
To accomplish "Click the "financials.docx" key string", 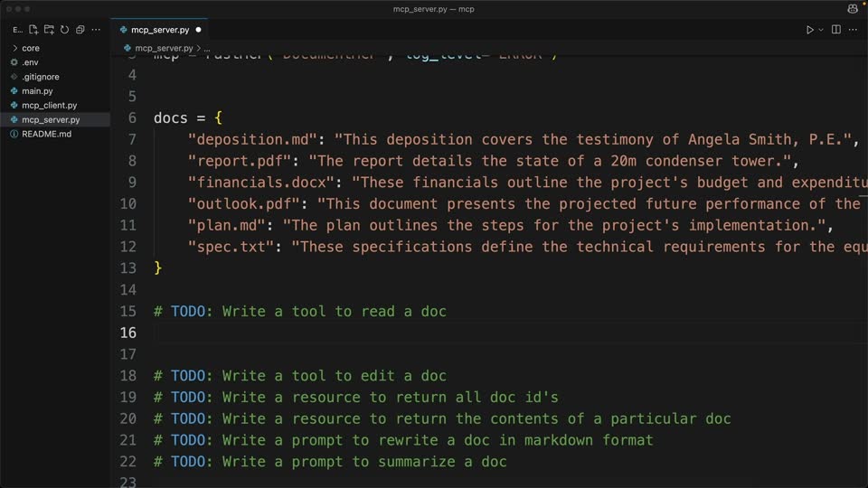I will (x=260, y=183).
